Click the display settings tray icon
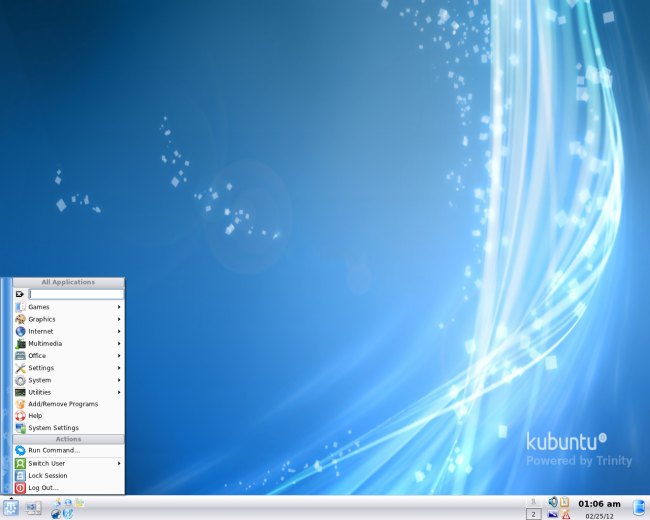 [x=553, y=514]
